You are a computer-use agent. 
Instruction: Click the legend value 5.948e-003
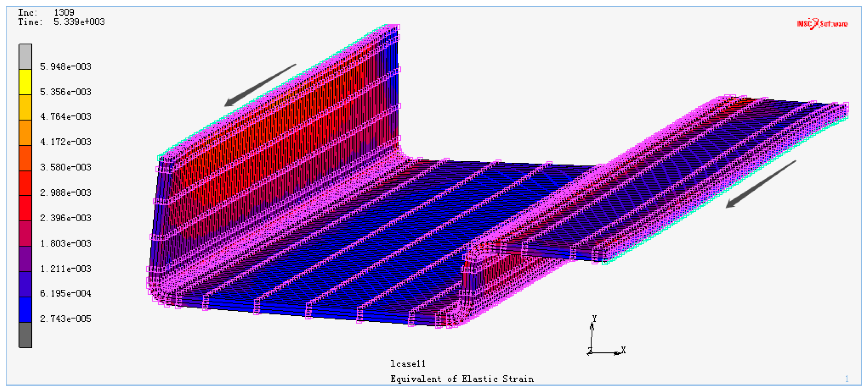(66, 67)
